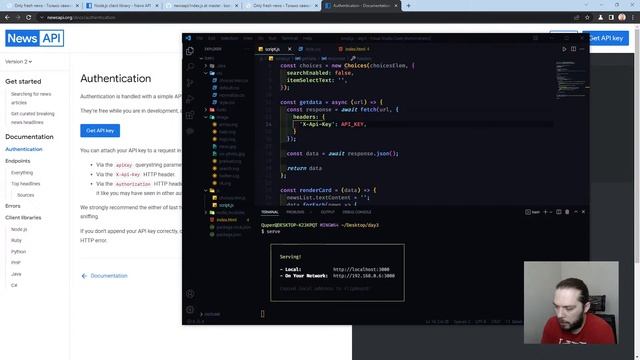
Task: Share this page via address bar icon
Action: 577,18
